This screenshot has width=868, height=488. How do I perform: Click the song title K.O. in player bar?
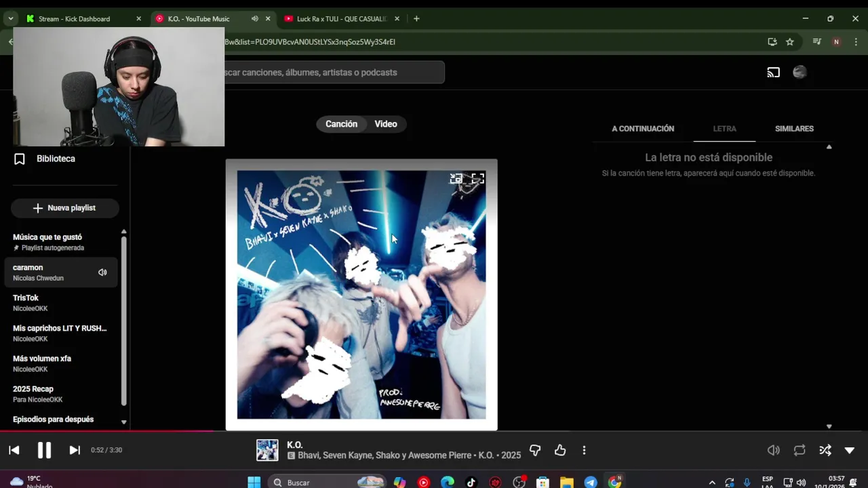coord(294,445)
